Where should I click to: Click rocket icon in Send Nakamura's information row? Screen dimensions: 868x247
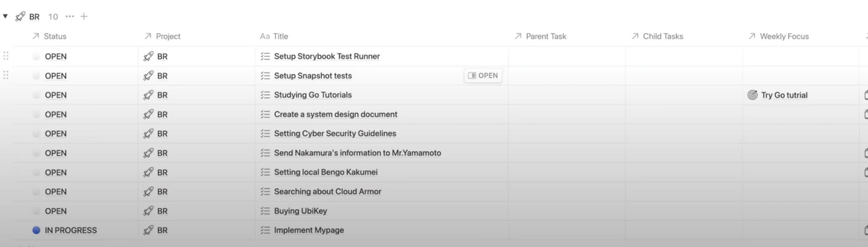149,153
